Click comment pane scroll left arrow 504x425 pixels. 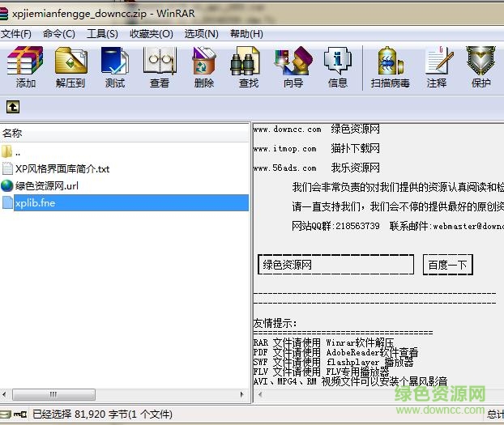[x=260, y=394]
